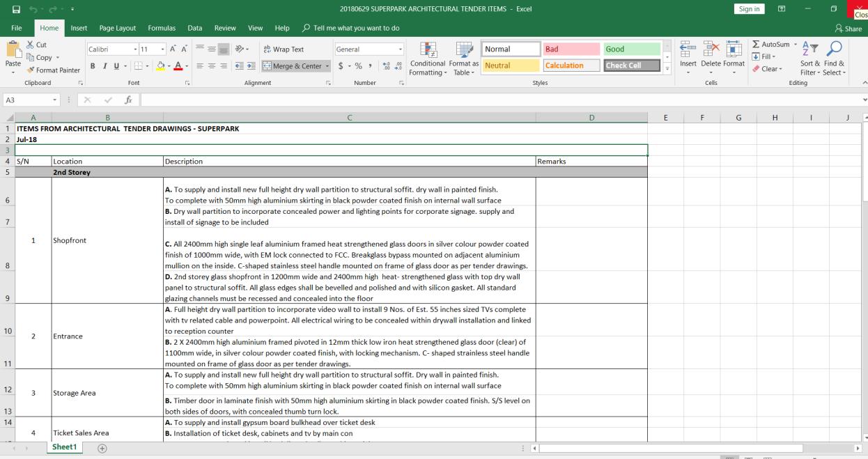
Task: Open the General number format dropdown
Action: 401,49
